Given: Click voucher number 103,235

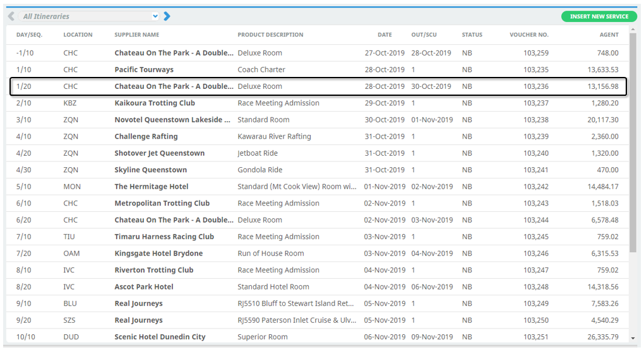Looking at the screenshot, I should (x=536, y=70).
